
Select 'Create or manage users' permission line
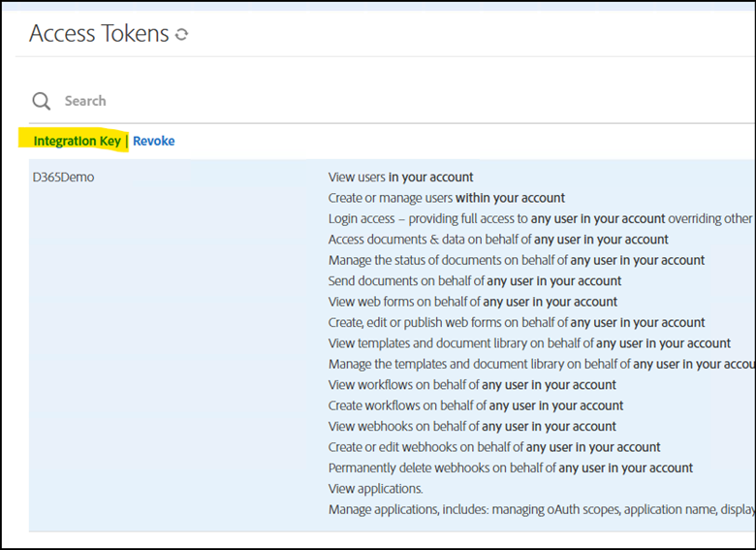coord(447,198)
